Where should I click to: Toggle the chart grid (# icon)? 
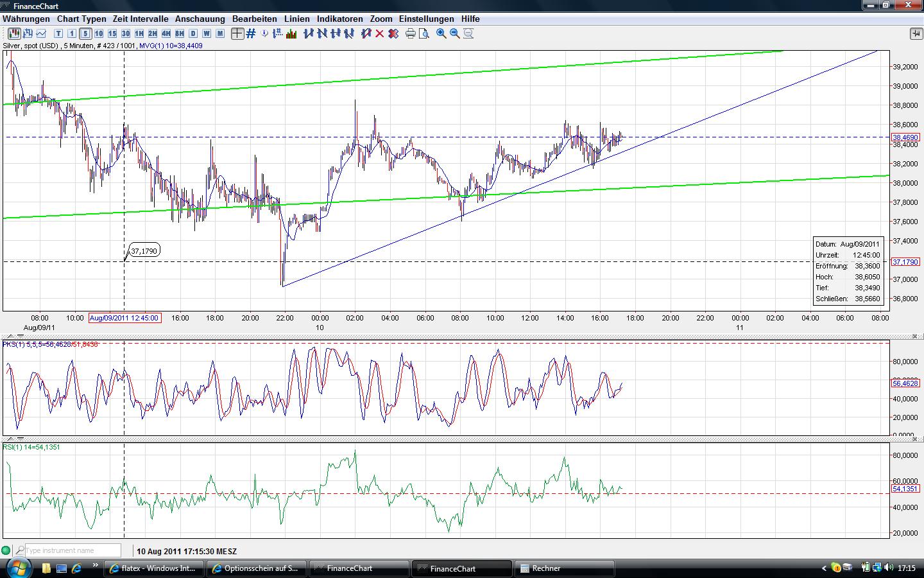click(x=251, y=33)
